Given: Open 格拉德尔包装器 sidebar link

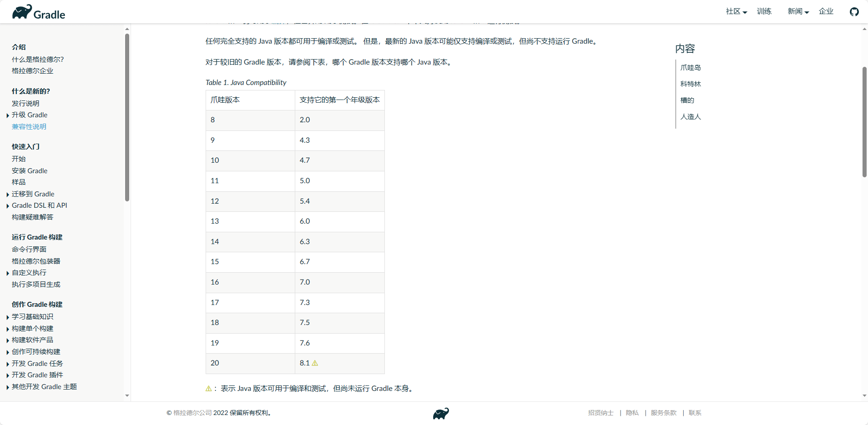Looking at the screenshot, I should (x=36, y=261).
